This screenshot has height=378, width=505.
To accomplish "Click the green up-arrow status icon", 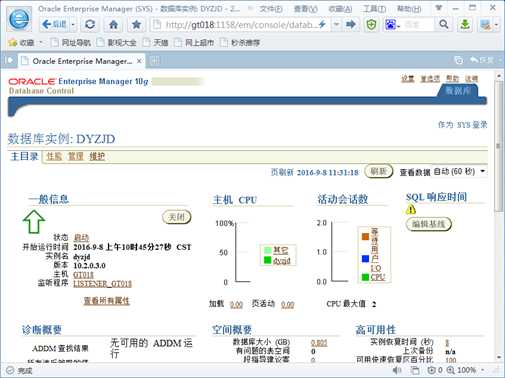I will [34, 221].
